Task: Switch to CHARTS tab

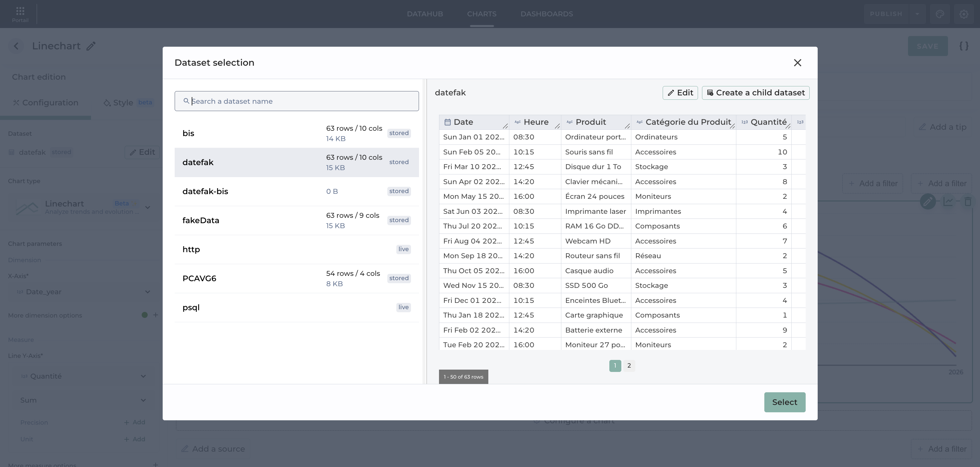Action: tap(482, 14)
